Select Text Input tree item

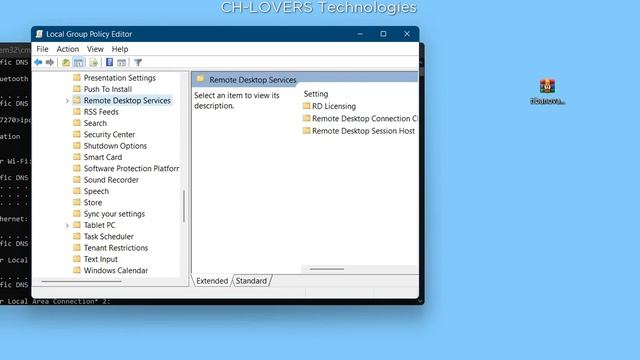100,259
